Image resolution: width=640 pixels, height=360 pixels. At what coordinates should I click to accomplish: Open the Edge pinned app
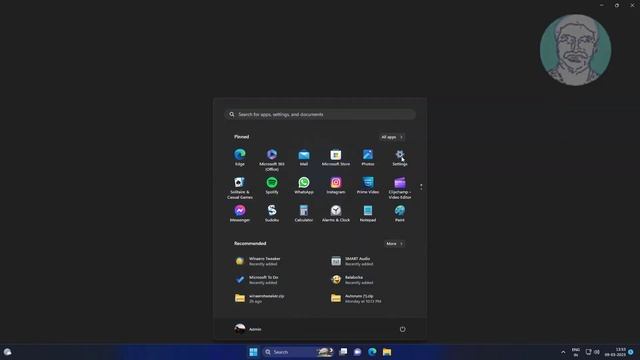pos(240,157)
